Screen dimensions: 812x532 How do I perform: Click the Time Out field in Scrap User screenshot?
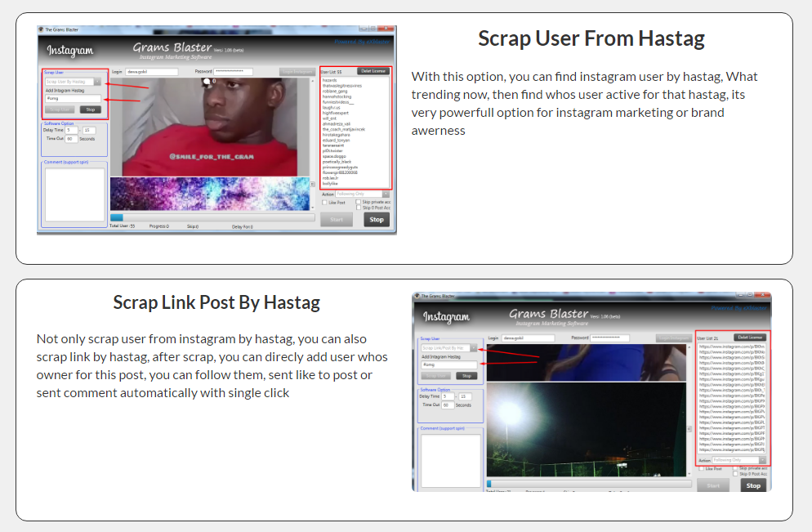[71, 139]
